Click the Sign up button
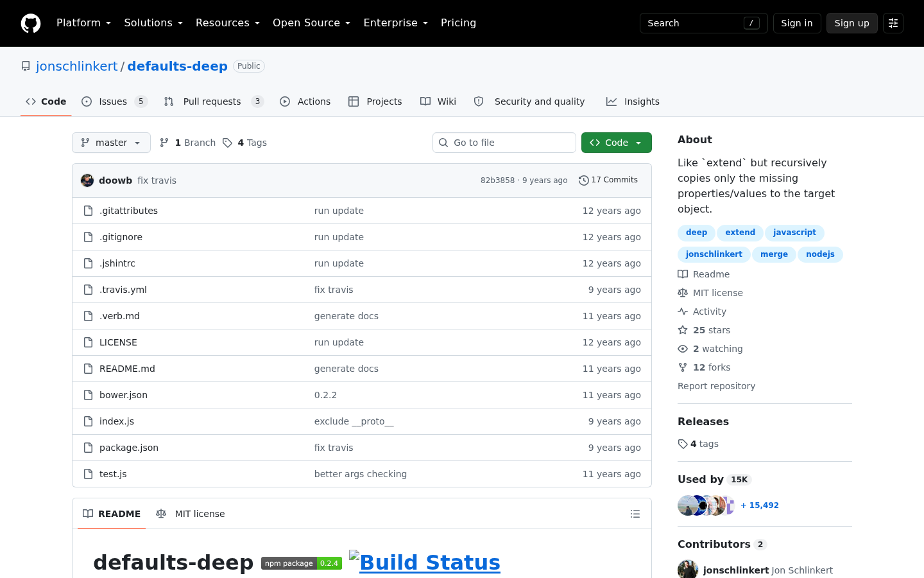The width and height of the screenshot is (924, 578). coord(852,23)
